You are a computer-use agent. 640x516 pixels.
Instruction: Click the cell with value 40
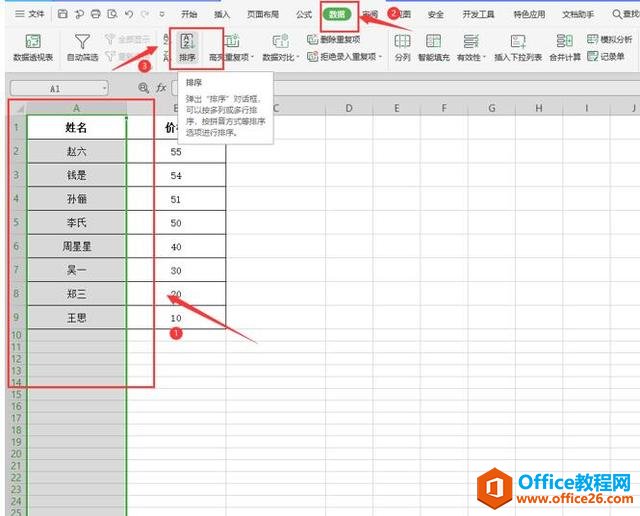pyautogui.click(x=176, y=246)
